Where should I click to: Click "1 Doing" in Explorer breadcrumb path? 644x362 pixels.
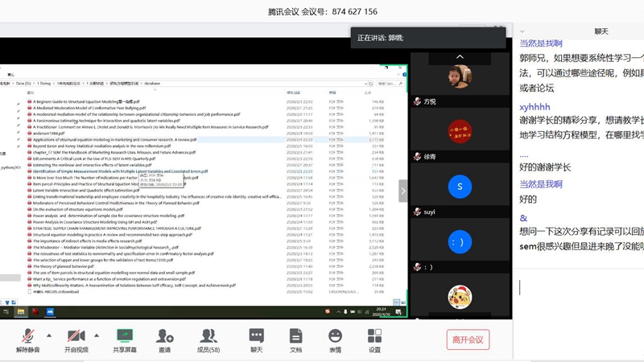(x=44, y=84)
